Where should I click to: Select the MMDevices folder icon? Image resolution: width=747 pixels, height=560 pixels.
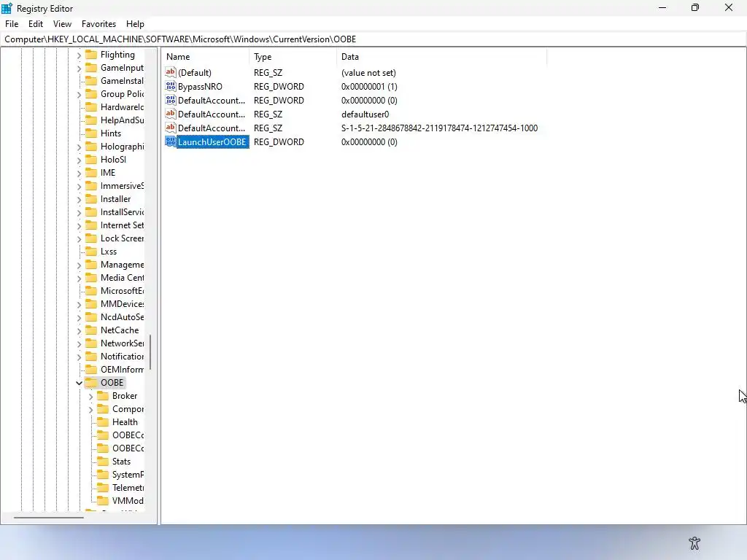pyautogui.click(x=91, y=303)
